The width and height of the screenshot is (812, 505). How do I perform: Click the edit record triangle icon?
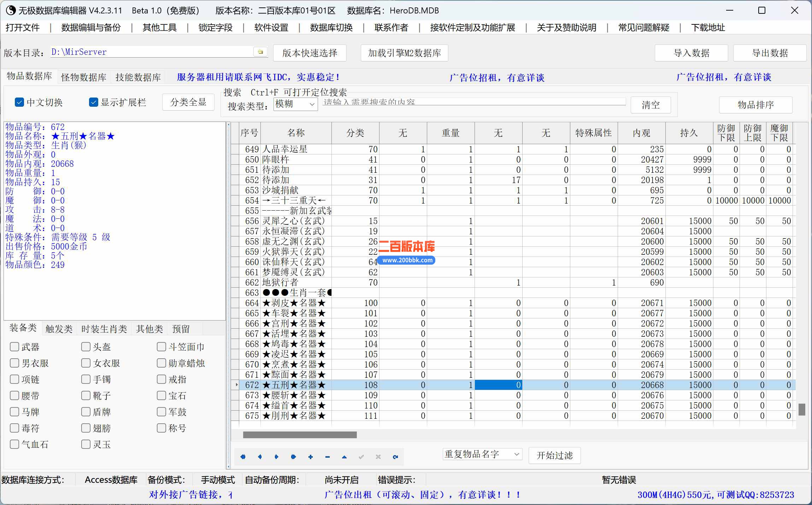345,457
